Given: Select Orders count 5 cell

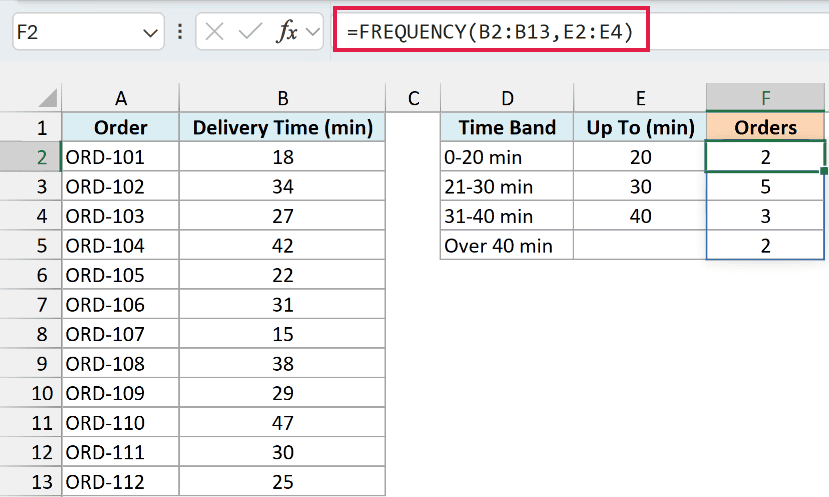Looking at the screenshot, I should (765, 187).
